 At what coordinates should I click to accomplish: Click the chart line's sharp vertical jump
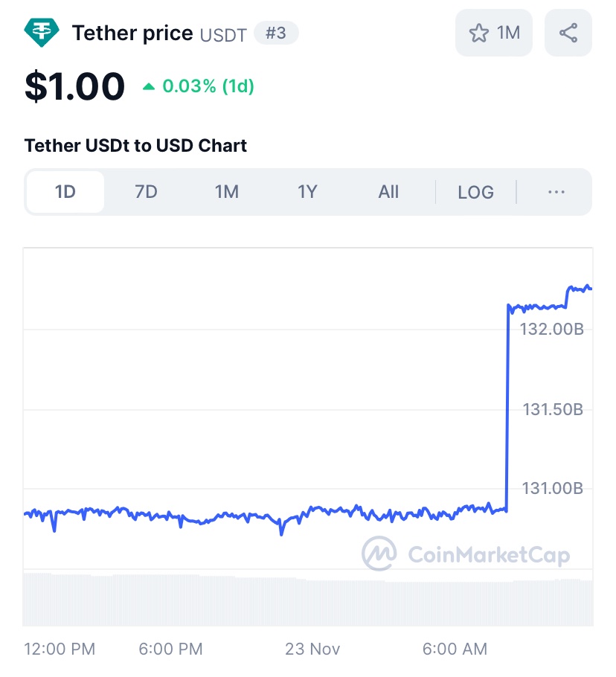[x=507, y=409]
